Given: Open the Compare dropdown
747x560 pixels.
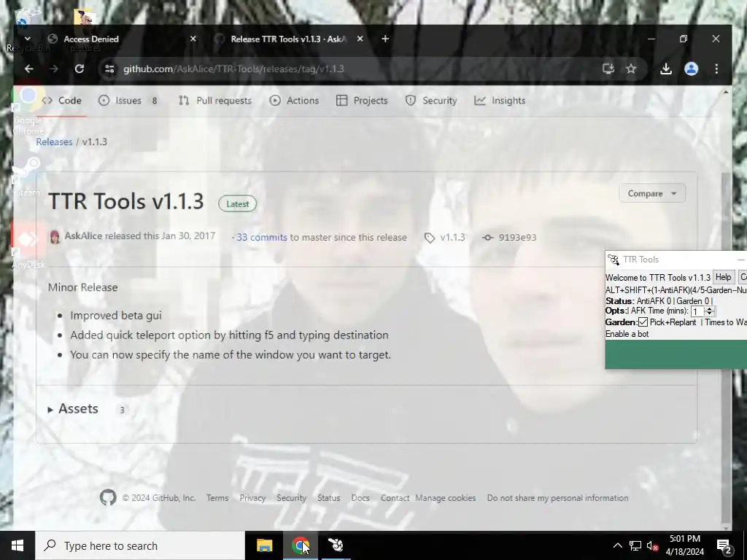Looking at the screenshot, I should coord(652,193).
